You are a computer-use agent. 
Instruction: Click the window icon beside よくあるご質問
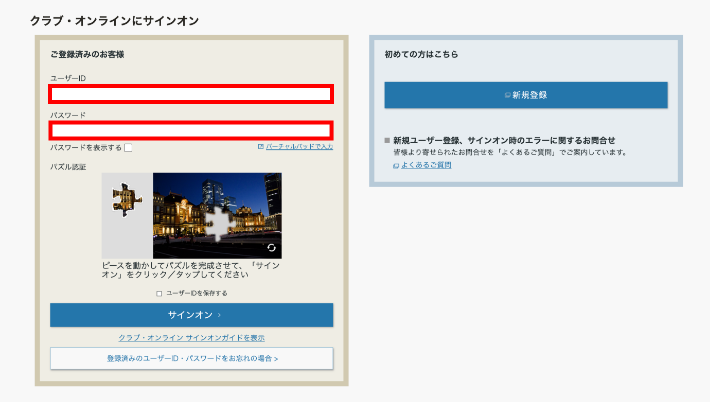tap(396, 165)
